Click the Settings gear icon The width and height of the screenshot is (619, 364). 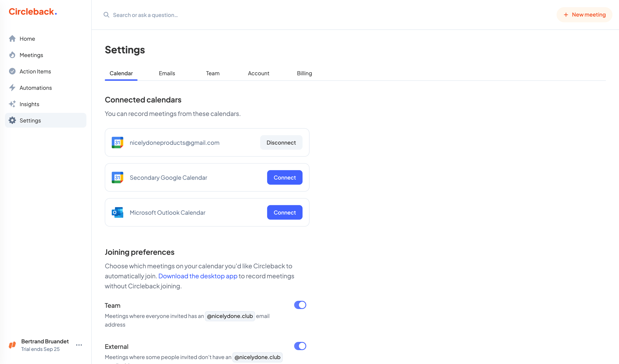(12, 120)
